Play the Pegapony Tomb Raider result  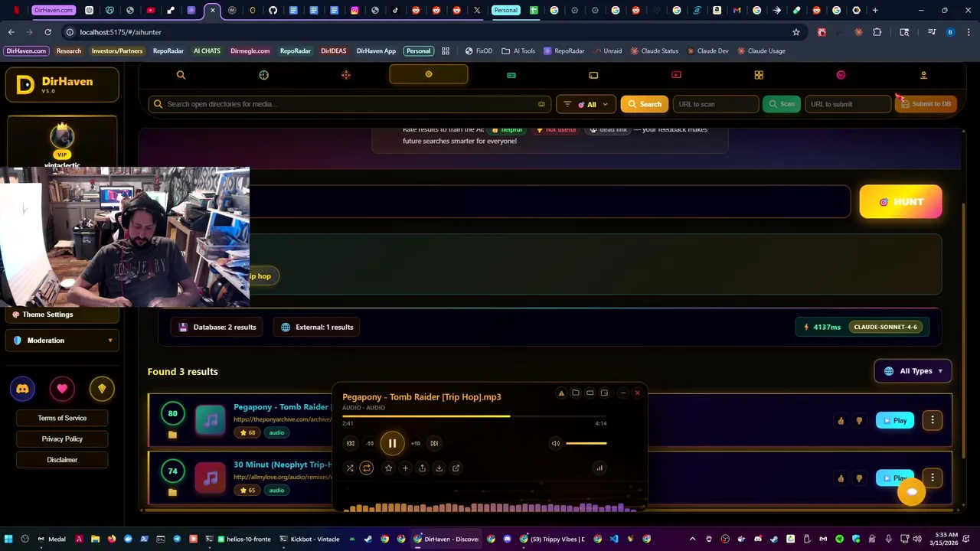(x=894, y=420)
